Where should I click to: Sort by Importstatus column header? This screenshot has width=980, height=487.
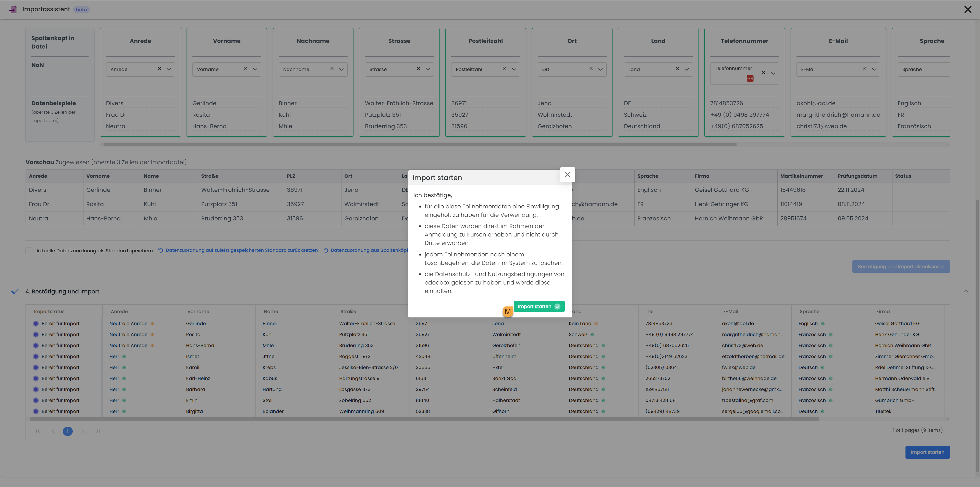49,312
